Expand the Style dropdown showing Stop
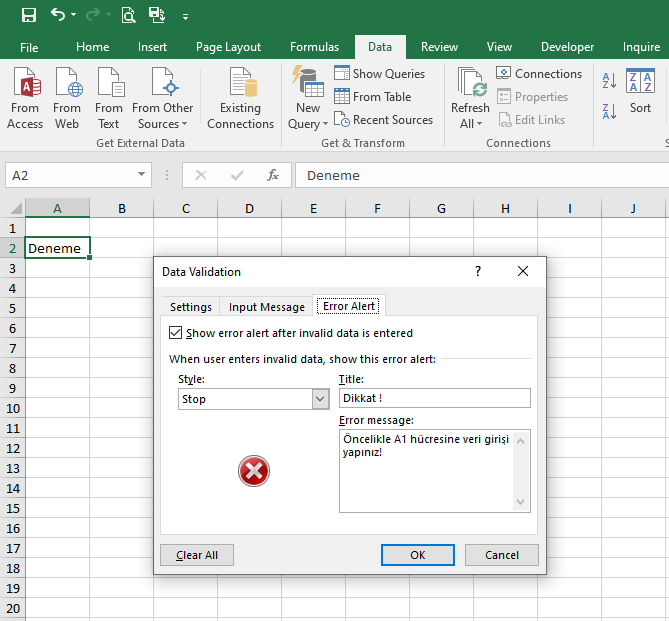The height and width of the screenshot is (621, 669). [x=320, y=399]
